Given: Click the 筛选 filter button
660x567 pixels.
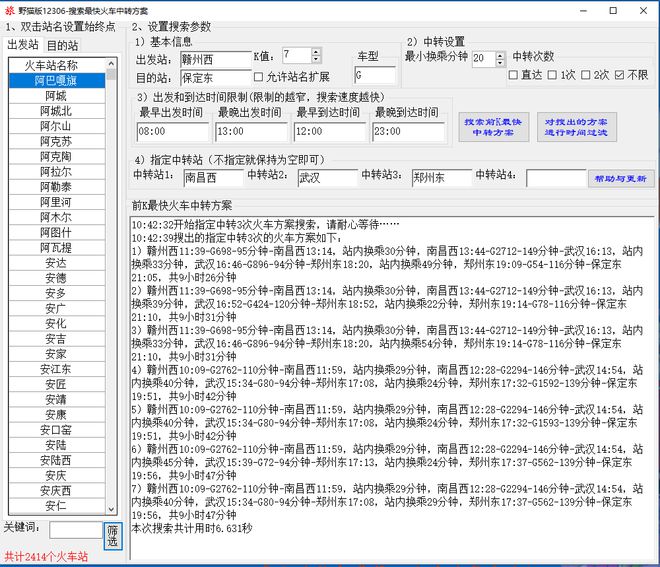Looking at the screenshot, I should point(112,535).
